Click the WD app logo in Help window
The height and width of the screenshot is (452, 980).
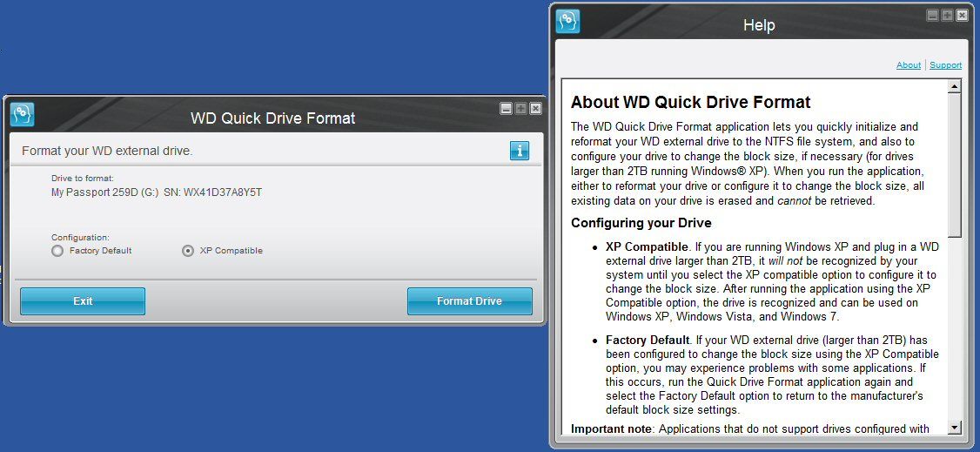point(568,21)
